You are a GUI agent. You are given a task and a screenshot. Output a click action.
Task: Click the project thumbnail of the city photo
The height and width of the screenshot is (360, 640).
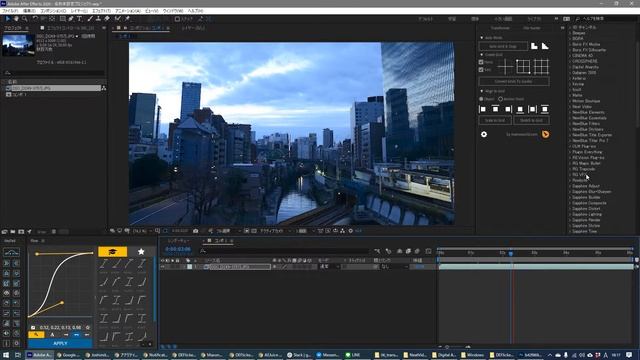click(x=18, y=44)
